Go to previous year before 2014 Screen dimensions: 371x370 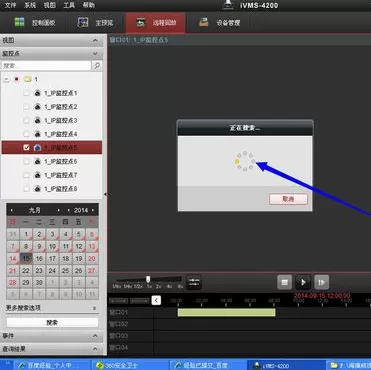coord(69,210)
